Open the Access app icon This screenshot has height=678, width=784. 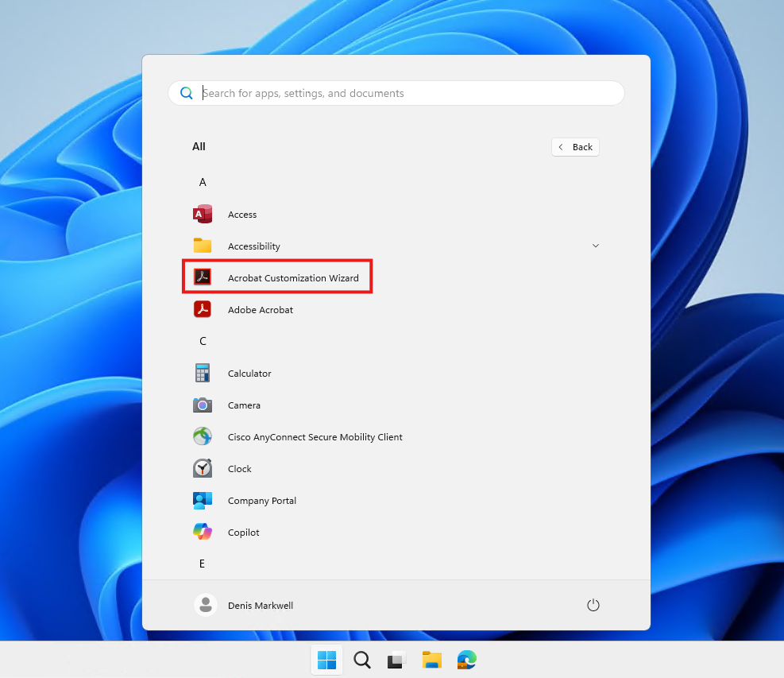(x=203, y=215)
